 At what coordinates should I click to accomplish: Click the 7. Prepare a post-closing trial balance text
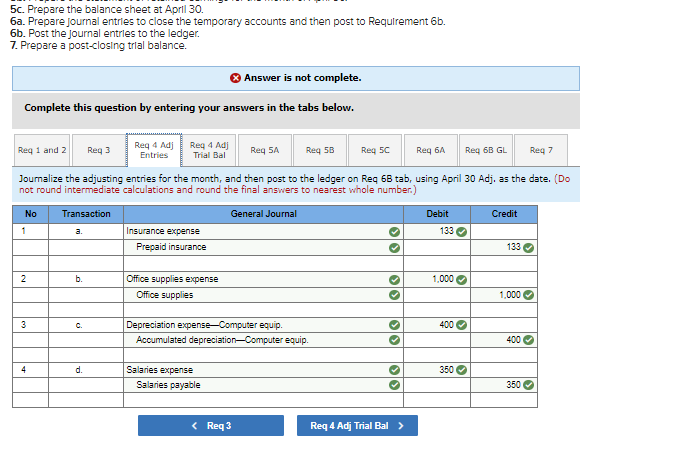click(99, 46)
